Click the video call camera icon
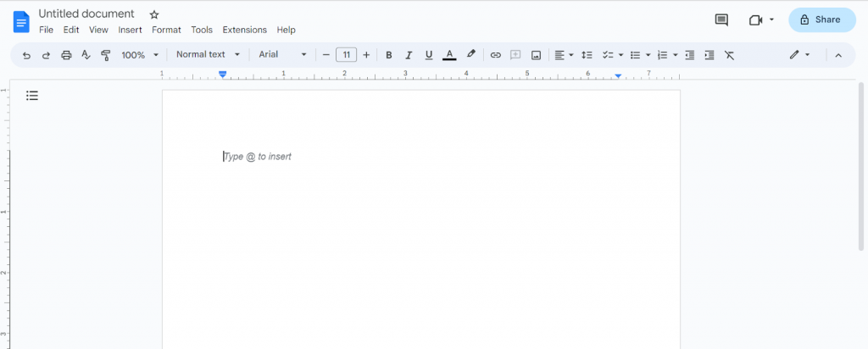The image size is (868, 349). [x=755, y=20]
